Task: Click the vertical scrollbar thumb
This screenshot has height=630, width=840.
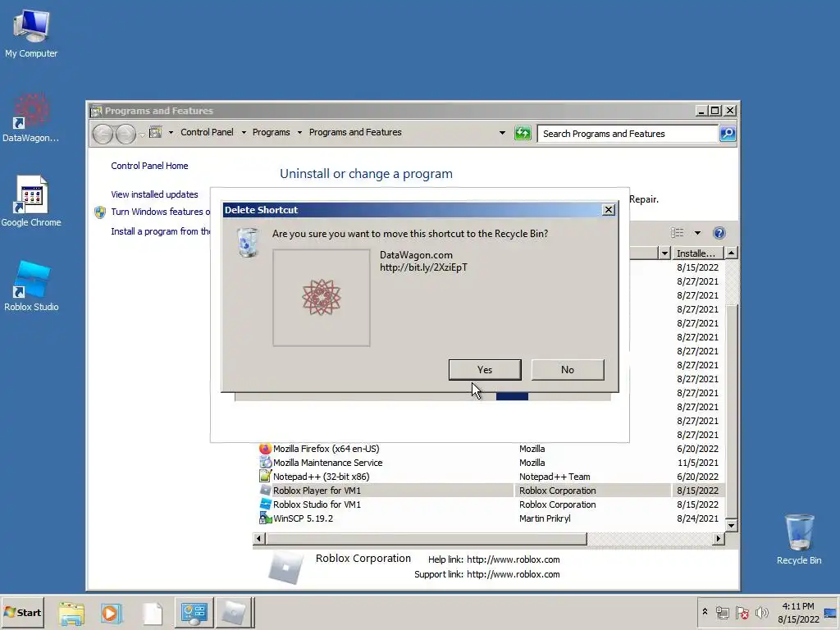Action: (x=731, y=412)
